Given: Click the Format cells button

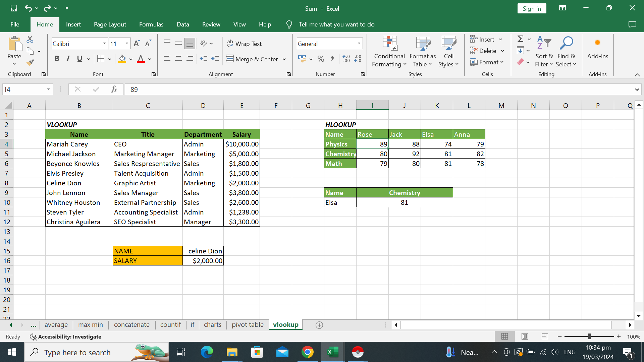Looking at the screenshot, I should (487, 62).
